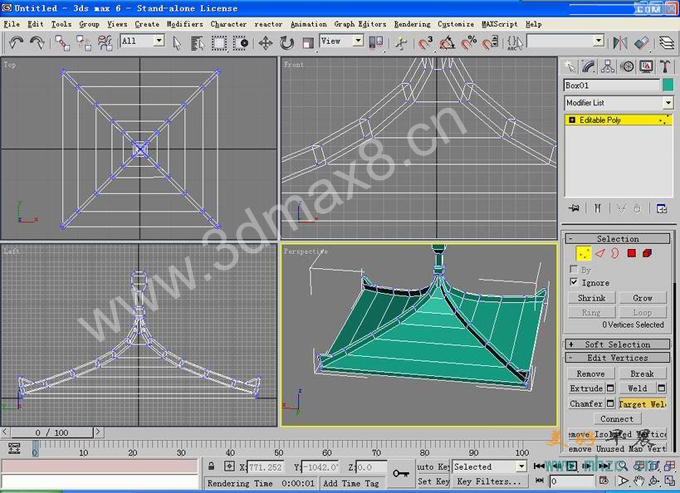The image size is (680, 493).
Task: Select the Select and Link tool
Action: pos(62,42)
